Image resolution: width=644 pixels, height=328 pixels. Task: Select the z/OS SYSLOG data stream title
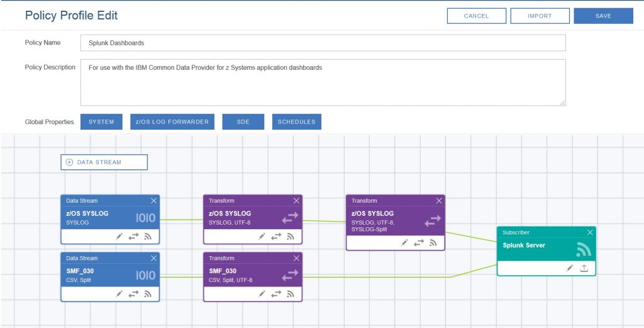[87, 213]
